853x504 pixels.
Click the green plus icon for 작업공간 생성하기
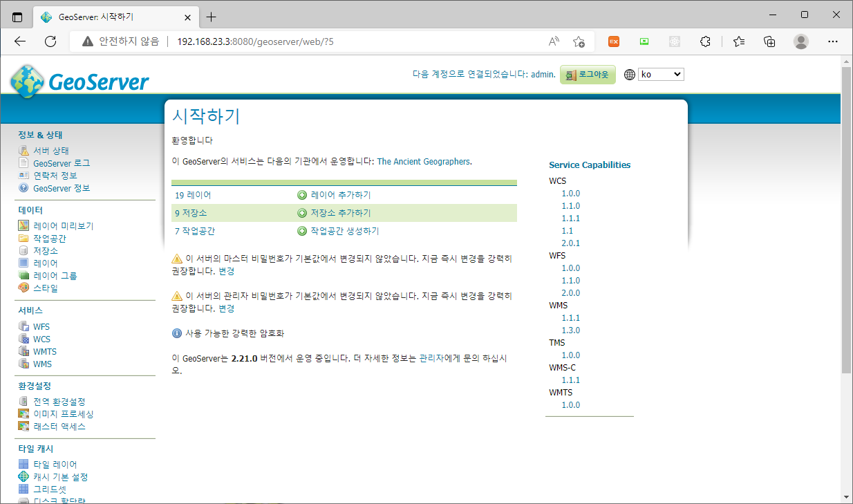302,231
